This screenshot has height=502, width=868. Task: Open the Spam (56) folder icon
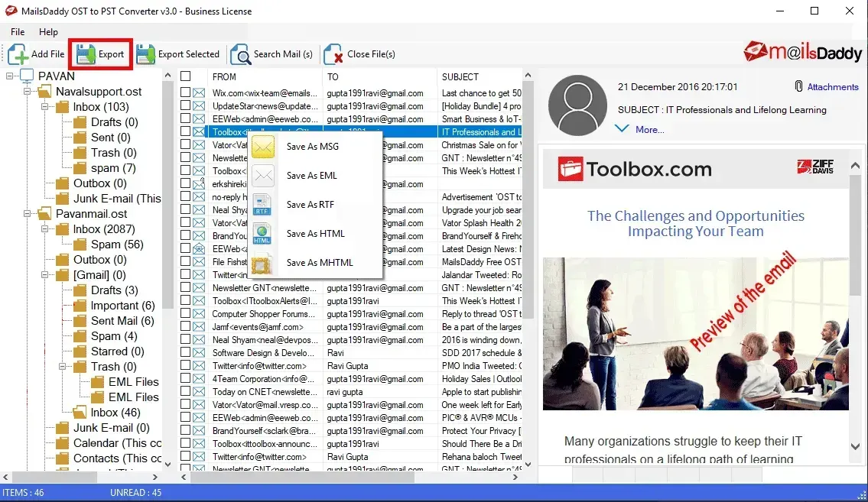[x=80, y=245]
